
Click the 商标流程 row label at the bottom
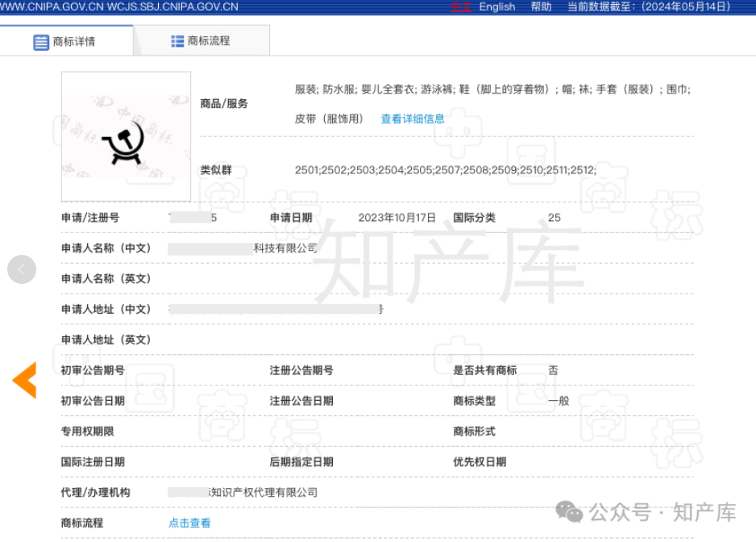point(82,523)
